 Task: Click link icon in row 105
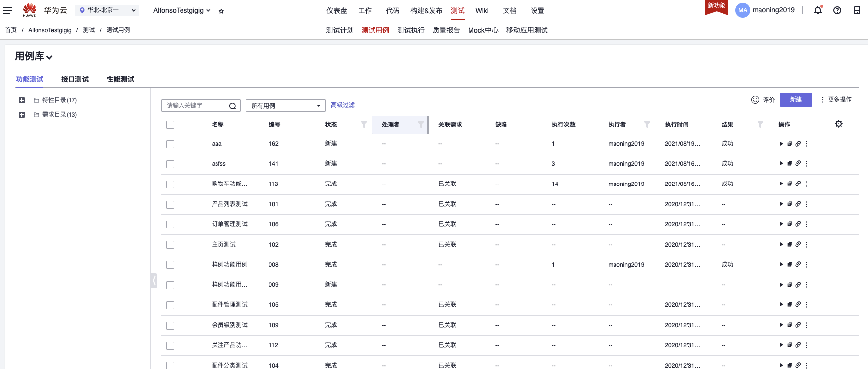click(x=798, y=305)
